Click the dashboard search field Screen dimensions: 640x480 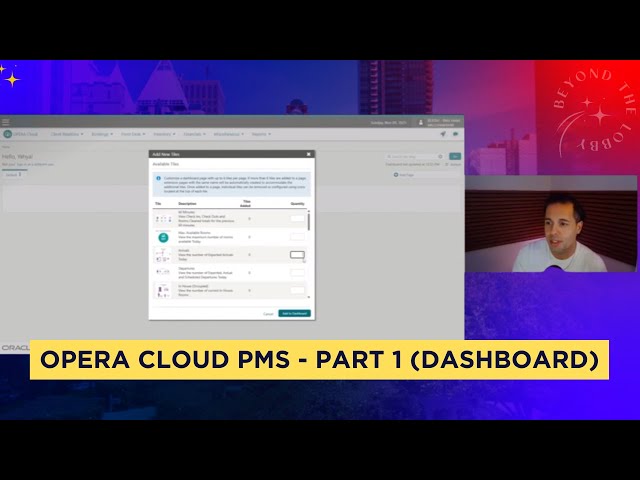[x=412, y=156]
